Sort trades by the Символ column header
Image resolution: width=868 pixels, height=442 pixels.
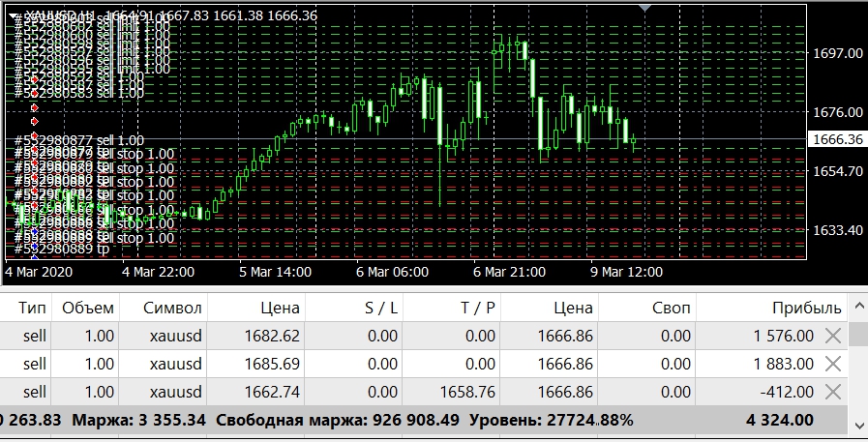(x=172, y=308)
